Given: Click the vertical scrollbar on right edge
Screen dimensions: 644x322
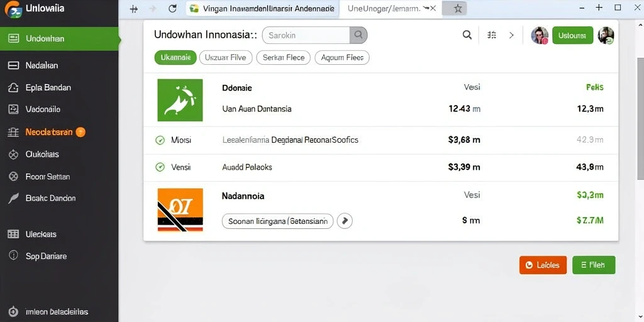Looking at the screenshot, I should tap(640, 118).
